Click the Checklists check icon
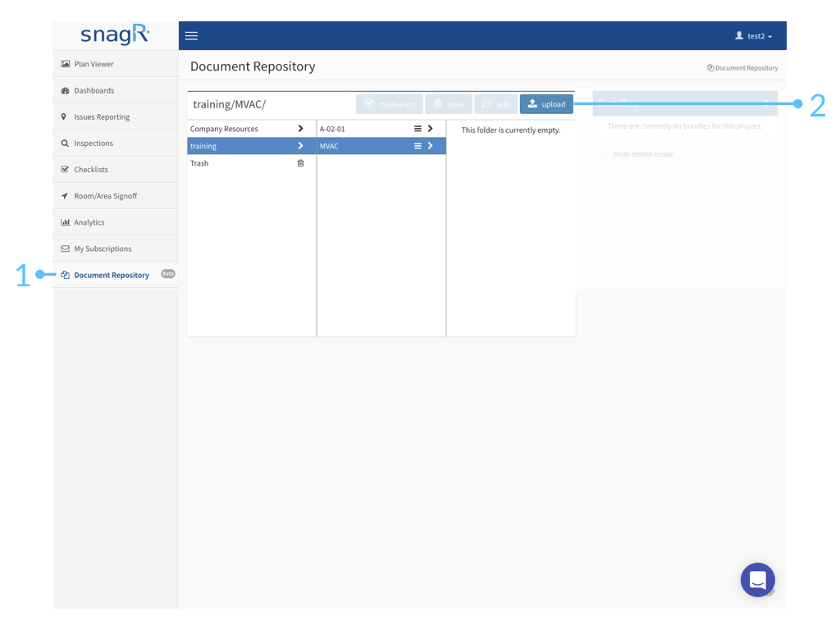Viewport: 840px width, 630px height. 65,169
